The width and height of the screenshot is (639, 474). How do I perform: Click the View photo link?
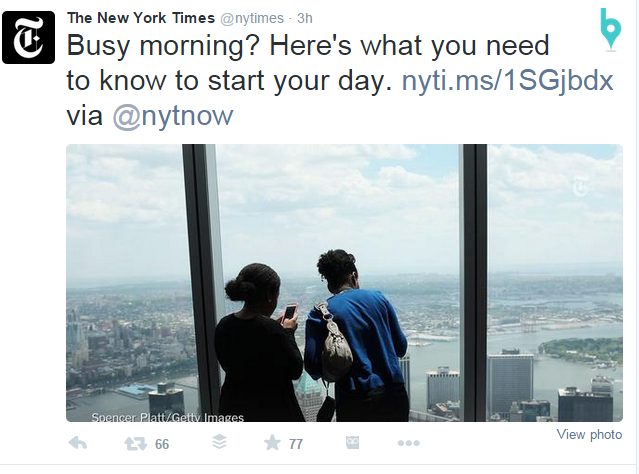coord(589,435)
